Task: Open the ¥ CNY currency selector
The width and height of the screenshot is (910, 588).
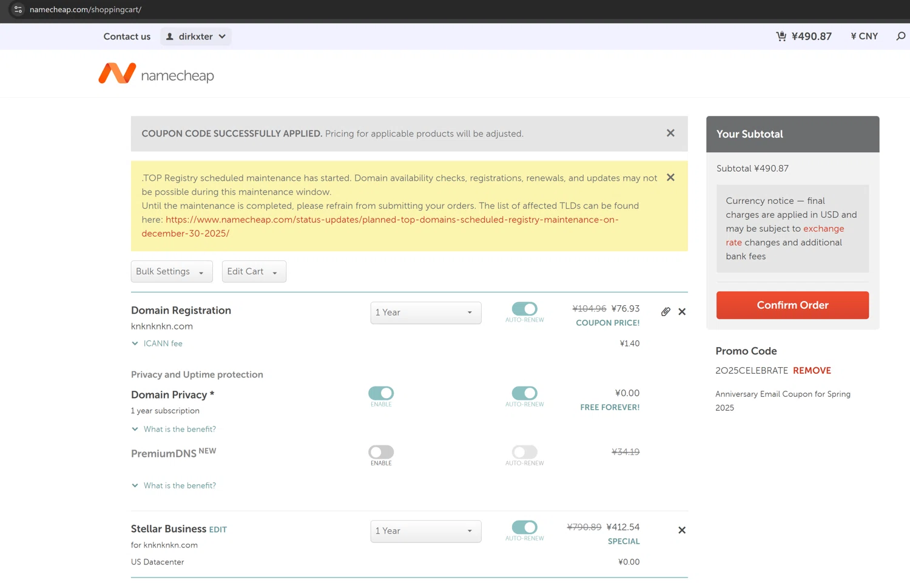Action: 864,36
